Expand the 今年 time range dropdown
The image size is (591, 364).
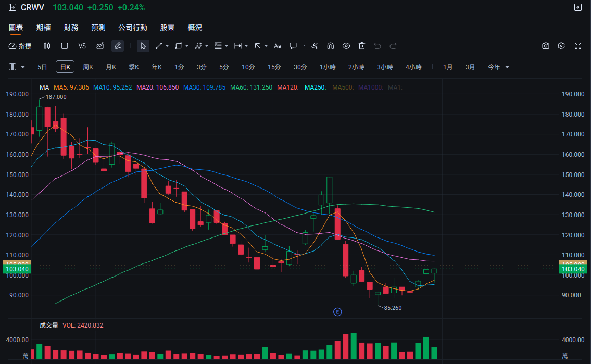498,67
